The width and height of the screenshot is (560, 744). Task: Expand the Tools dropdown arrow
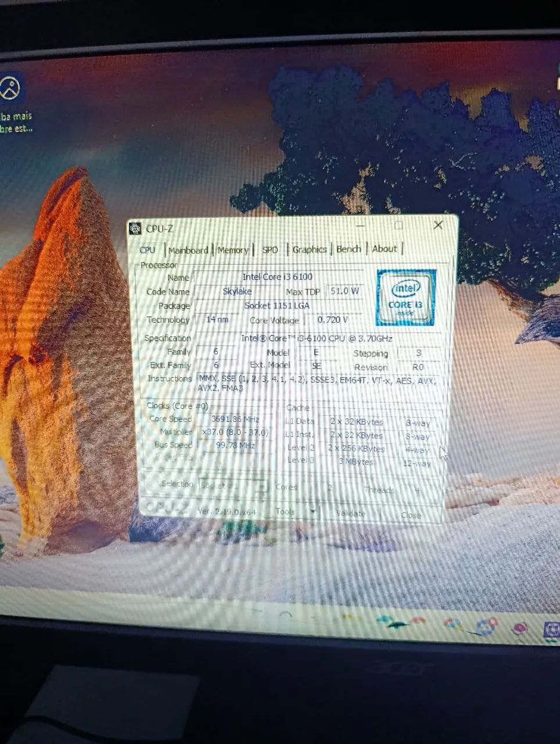tap(313, 512)
